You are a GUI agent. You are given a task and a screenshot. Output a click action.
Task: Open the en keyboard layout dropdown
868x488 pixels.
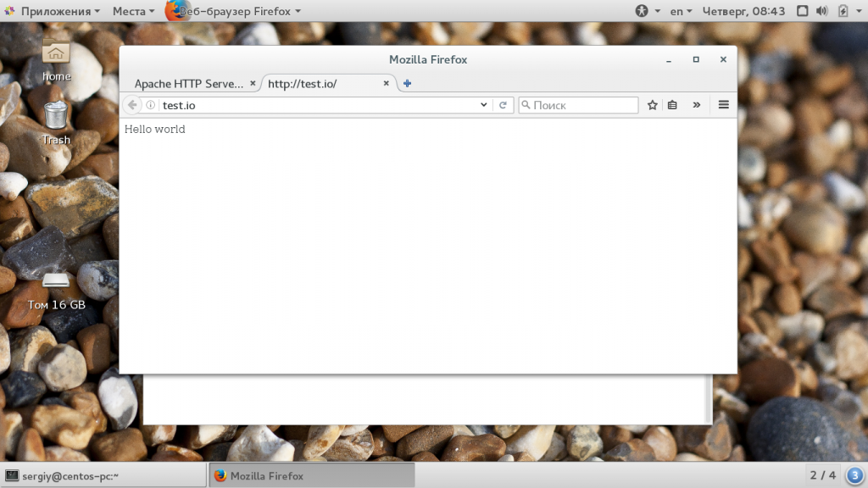point(681,11)
